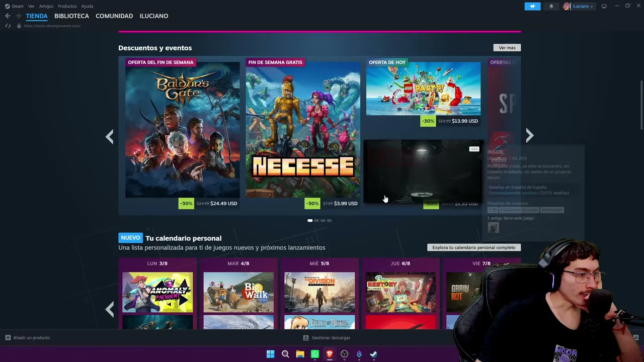
Task: Click LEGO Party $13.99 USD price
Action: pos(465,121)
